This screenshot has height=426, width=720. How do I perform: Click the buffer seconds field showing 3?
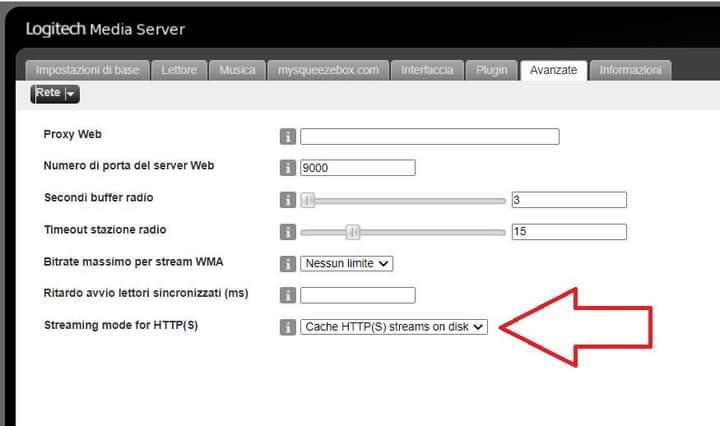coord(569,200)
